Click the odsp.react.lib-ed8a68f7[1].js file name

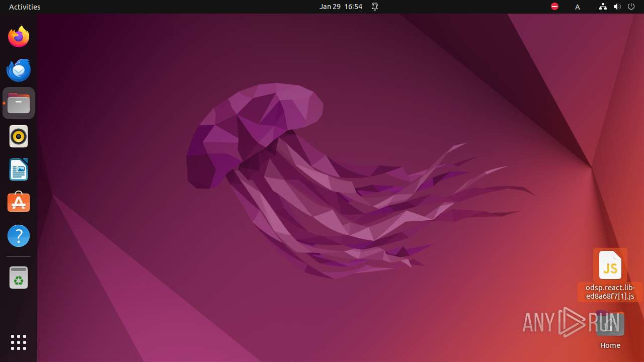coord(610,292)
